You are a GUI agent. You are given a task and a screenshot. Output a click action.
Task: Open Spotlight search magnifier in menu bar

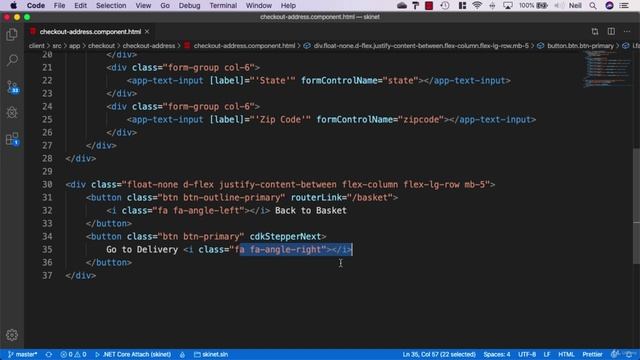pyautogui.click(x=593, y=5)
